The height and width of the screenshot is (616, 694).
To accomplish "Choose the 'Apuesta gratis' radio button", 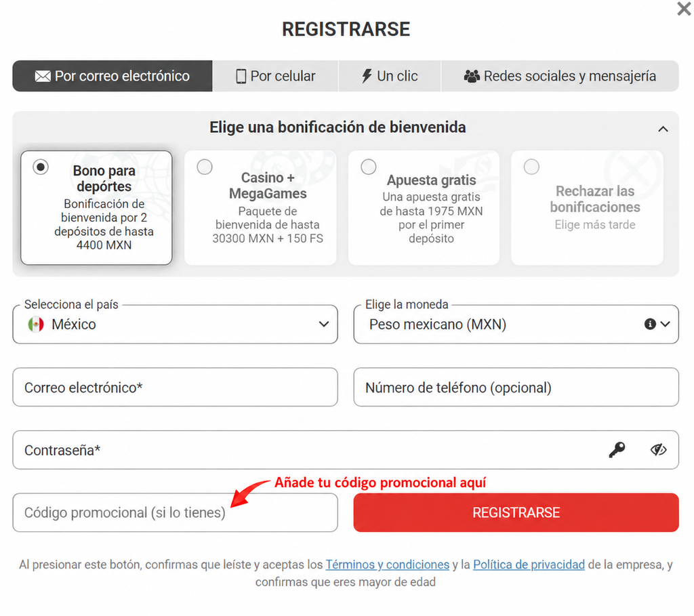I will tap(368, 167).
